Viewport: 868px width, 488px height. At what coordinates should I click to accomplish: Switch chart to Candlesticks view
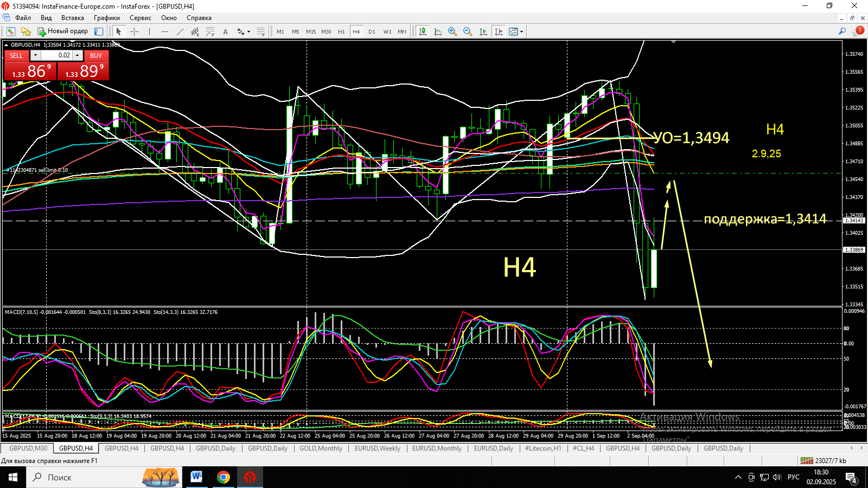point(422,31)
